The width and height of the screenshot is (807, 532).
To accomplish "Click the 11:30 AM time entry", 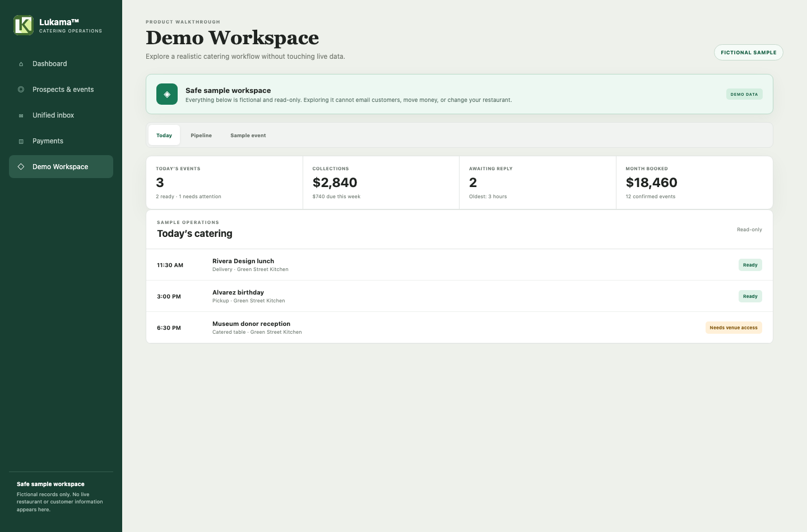I will [170, 265].
